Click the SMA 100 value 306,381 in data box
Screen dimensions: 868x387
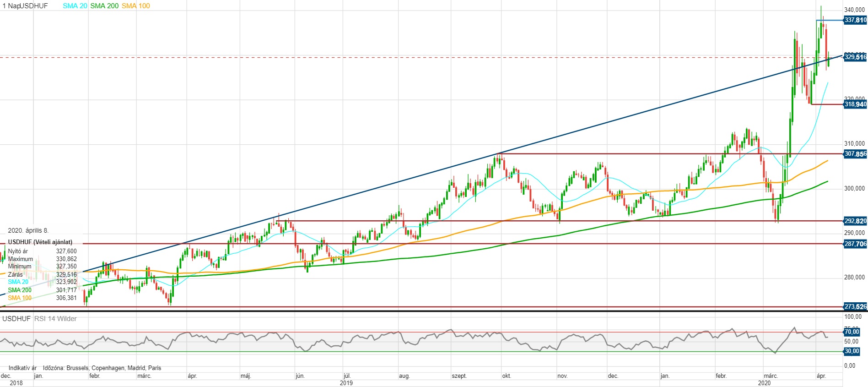tap(66, 298)
